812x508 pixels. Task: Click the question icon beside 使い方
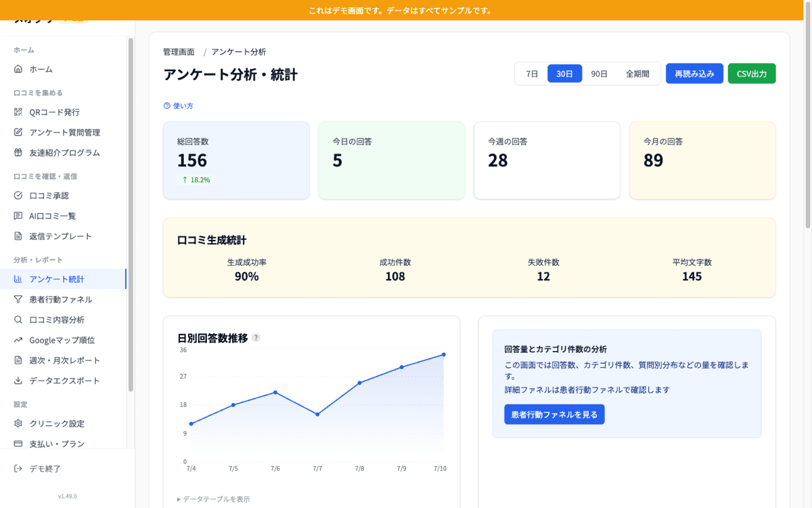[166, 106]
